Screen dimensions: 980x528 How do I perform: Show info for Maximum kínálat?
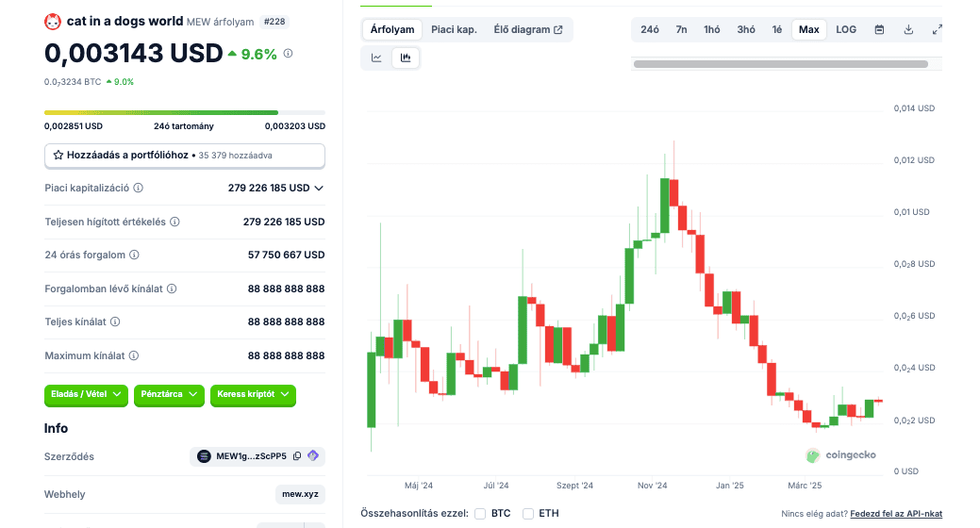click(x=134, y=355)
